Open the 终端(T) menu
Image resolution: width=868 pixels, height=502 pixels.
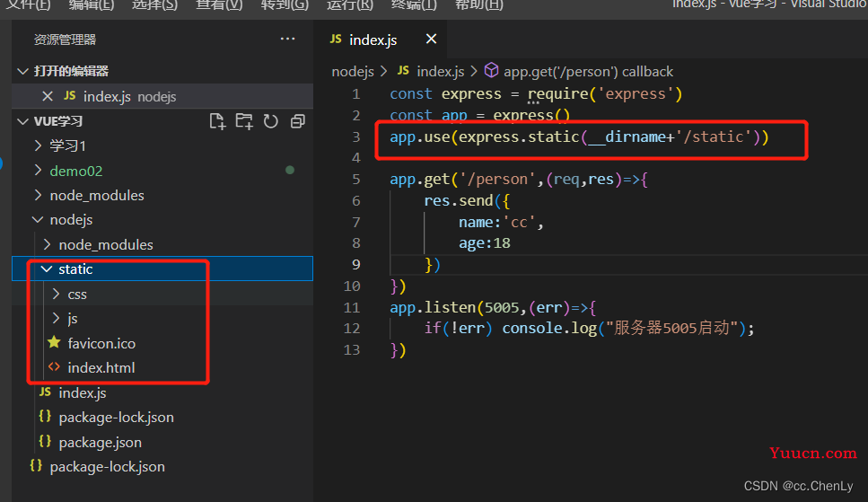point(414,5)
